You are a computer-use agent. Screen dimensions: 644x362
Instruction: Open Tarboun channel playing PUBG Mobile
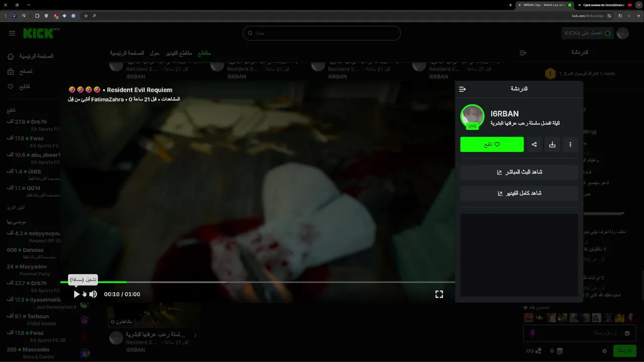(31, 319)
